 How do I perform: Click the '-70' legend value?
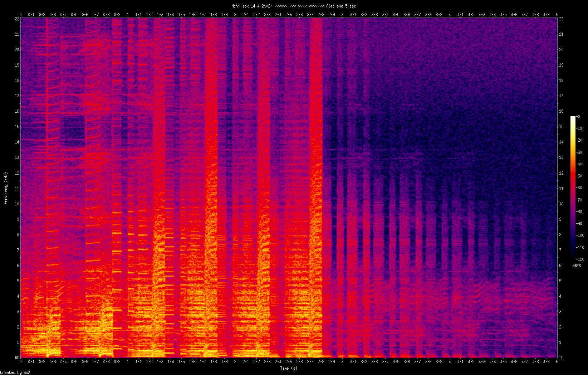pos(579,200)
